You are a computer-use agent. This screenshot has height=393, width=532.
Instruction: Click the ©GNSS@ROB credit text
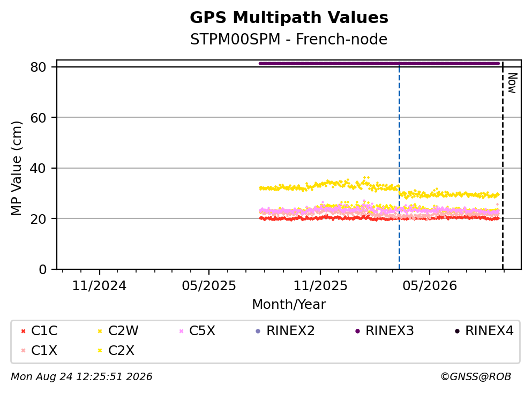click(476, 377)
